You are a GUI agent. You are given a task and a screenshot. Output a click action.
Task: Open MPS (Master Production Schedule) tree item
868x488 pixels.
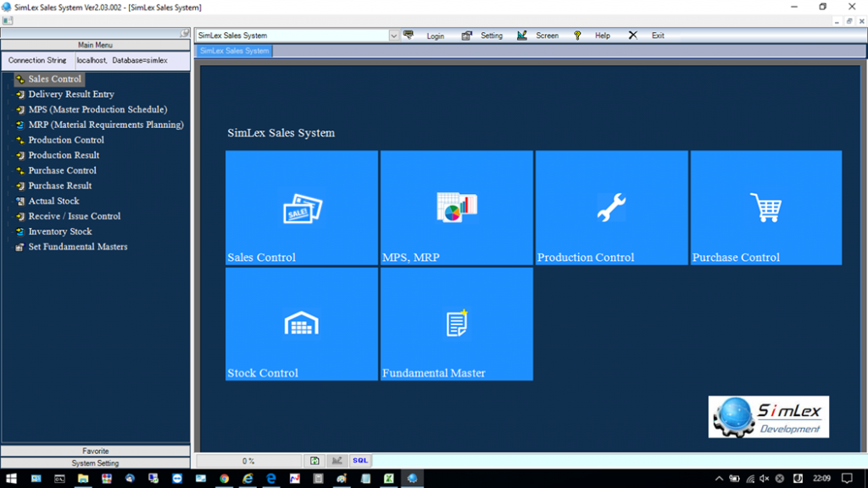(x=98, y=109)
